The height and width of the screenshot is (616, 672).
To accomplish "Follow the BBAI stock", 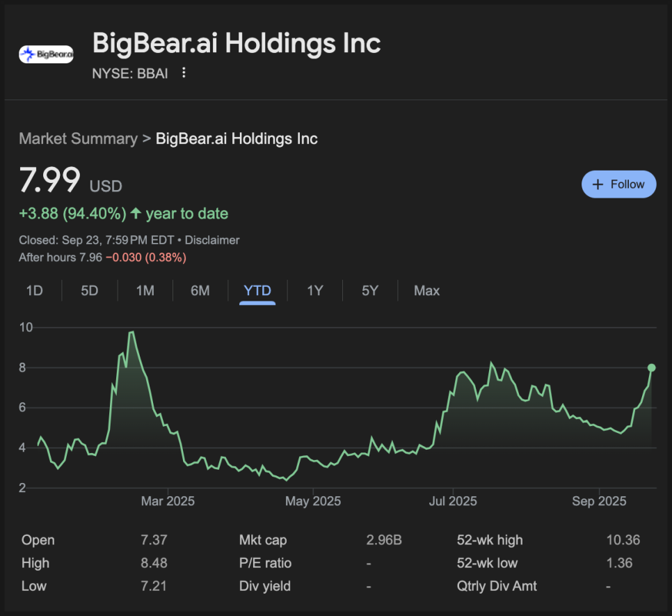I will click(x=618, y=184).
